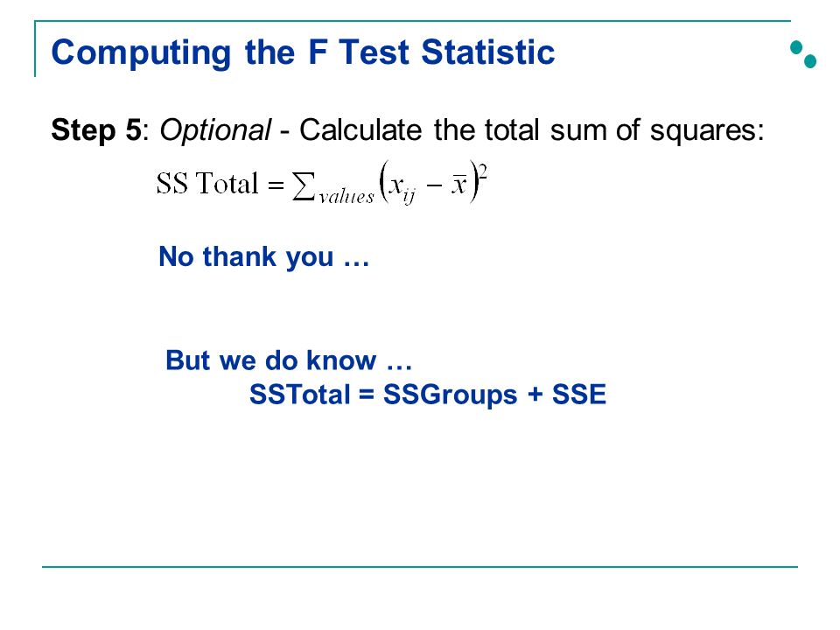The image size is (840, 630).
Task: Click the teal horizontal line at bottom
Action: [x=420, y=566]
